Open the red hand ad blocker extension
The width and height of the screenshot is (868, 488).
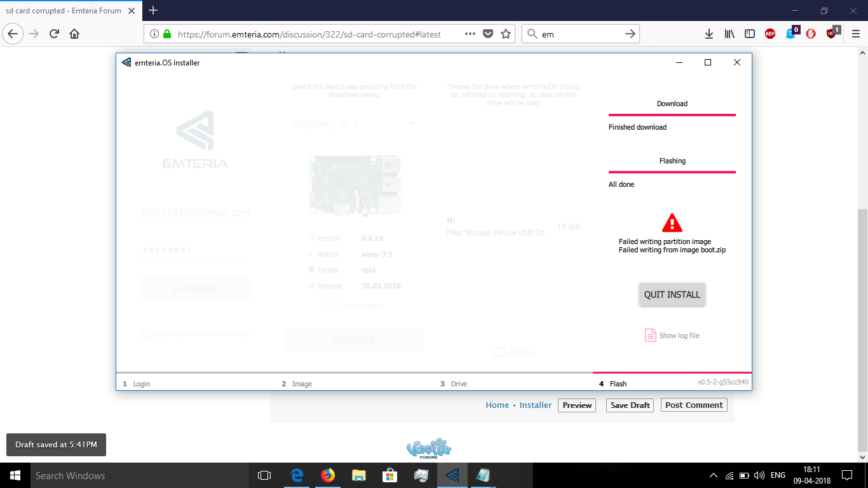point(811,34)
